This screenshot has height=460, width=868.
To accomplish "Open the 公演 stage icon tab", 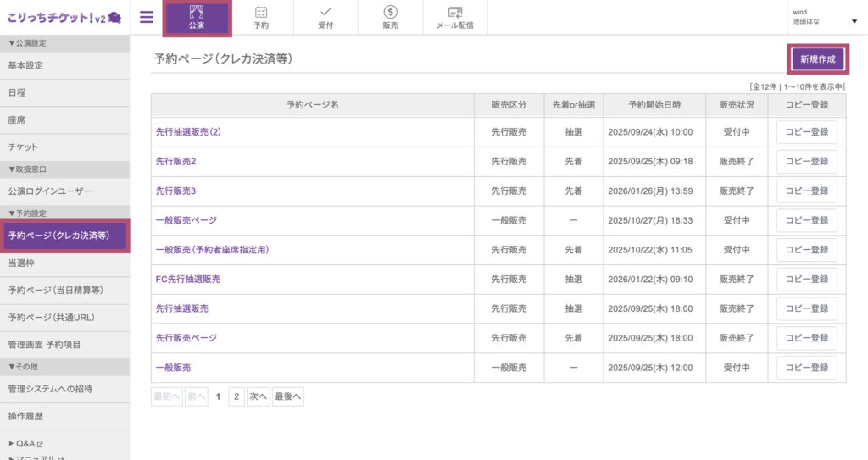I will click(x=197, y=18).
